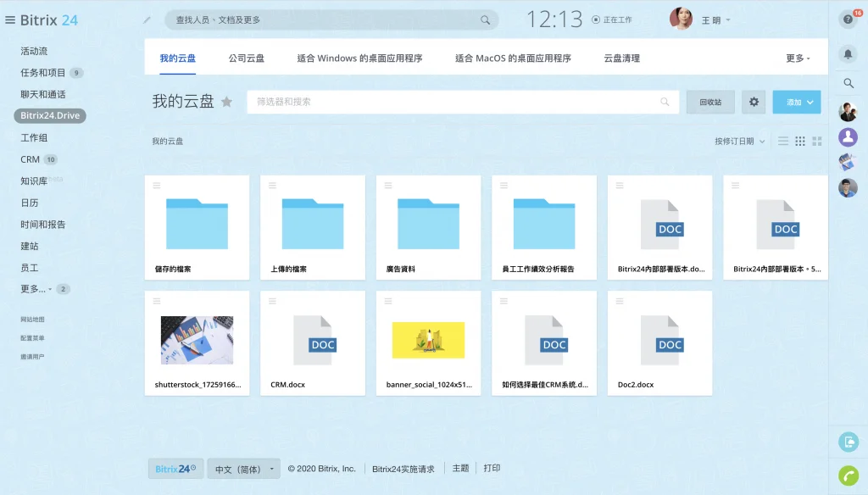
Task: Open the banner_social image thumbnail
Action: point(428,340)
